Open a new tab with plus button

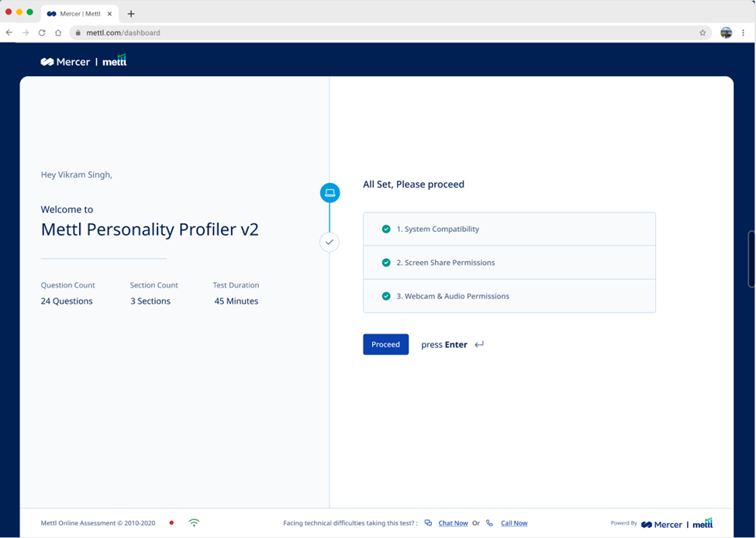point(131,13)
